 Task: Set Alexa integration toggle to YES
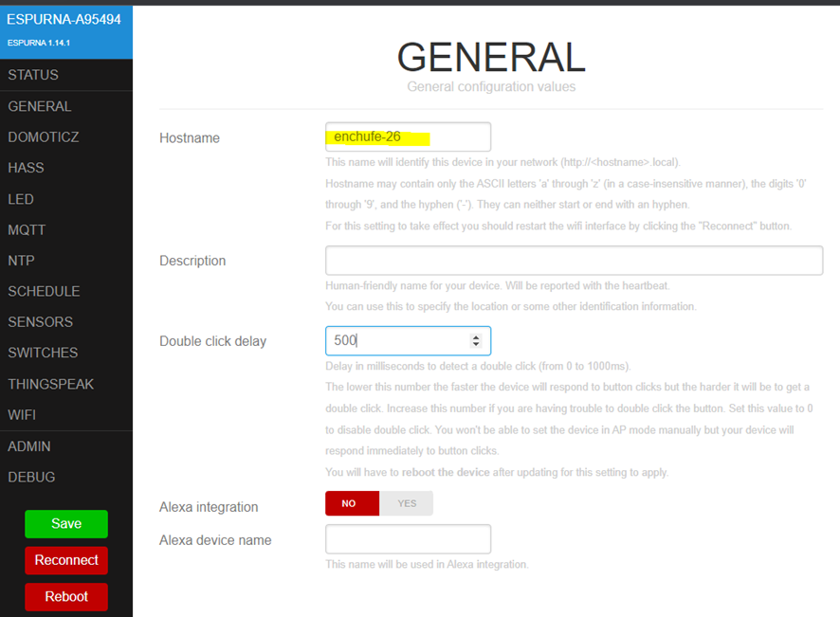tap(407, 503)
